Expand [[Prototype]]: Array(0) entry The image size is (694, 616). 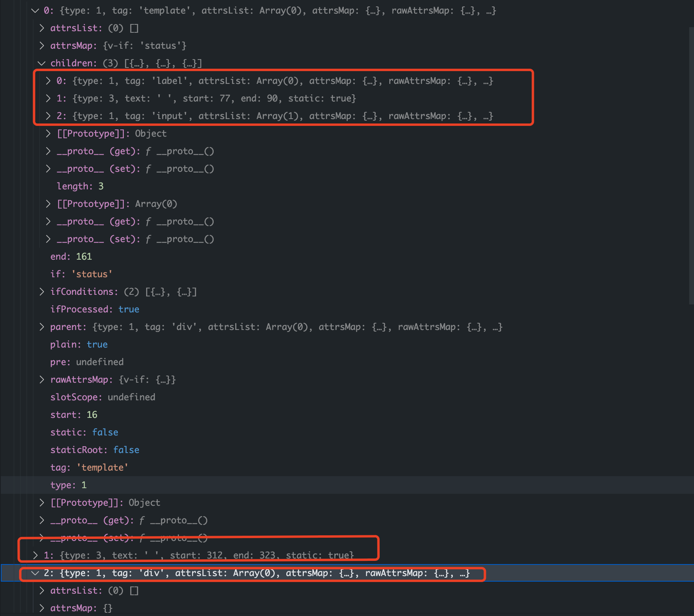tap(48, 204)
